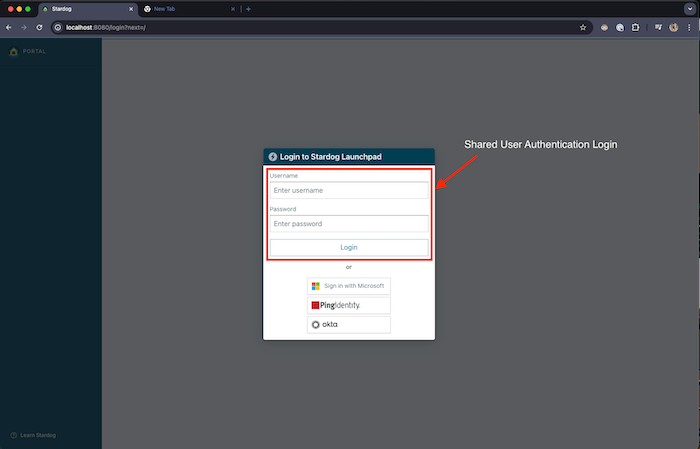
Task: Sign in with Microsoft
Action: coord(349,286)
